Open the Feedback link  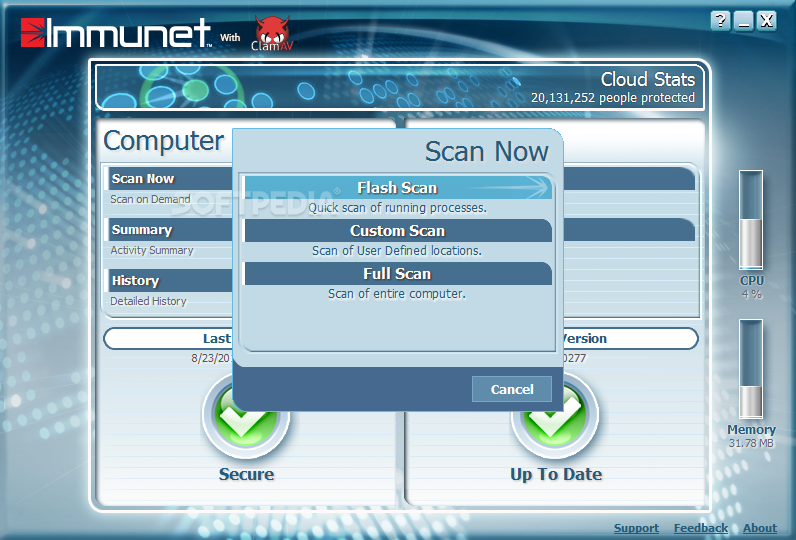701,528
